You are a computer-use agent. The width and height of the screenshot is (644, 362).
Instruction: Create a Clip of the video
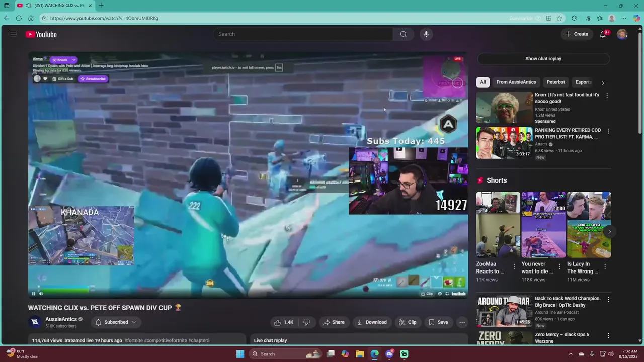point(408,322)
